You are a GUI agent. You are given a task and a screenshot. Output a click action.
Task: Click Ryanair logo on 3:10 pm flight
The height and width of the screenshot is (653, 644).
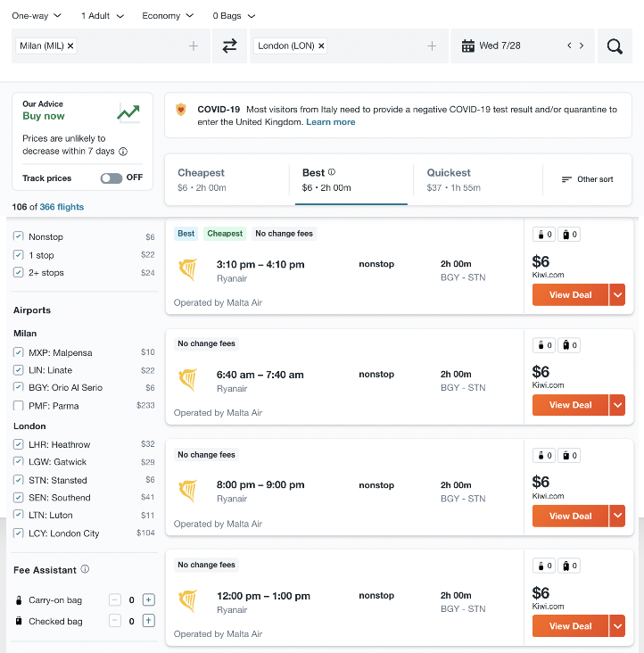click(187, 270)
